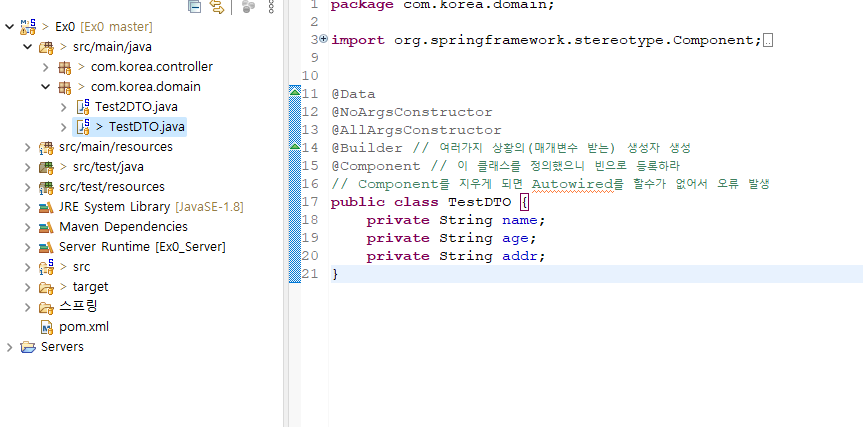Select the Servers label in the tree
The width and height of the screenshot is (863, 427).
[x=62, y=347]
